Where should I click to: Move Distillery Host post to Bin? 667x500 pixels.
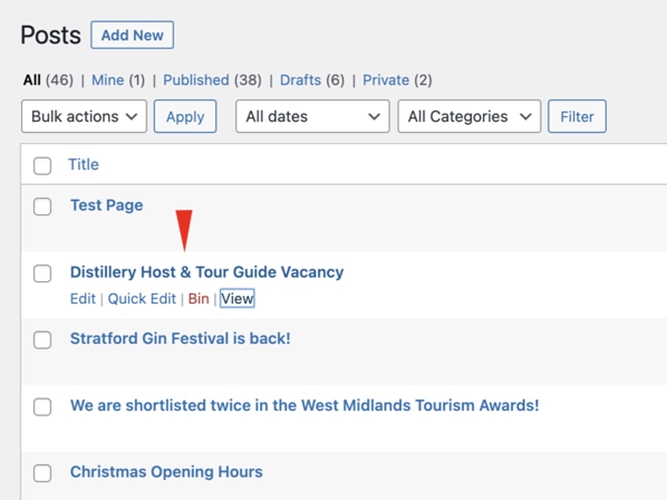click(198, 298)
